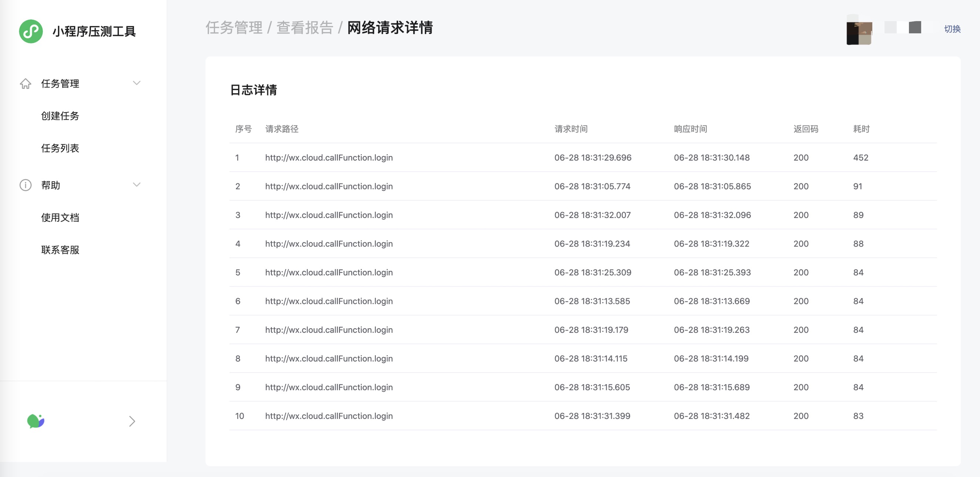Screen dimensions: 980x477
Task: Go to 任务管理 in the breadcrumb
Action: (x=234, y=28)
